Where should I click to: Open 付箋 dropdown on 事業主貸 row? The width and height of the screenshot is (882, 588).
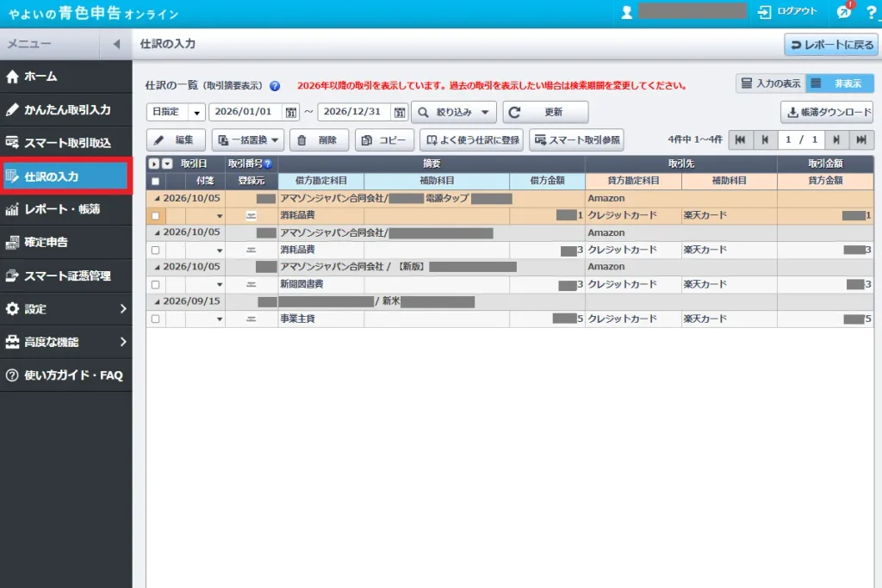click(x=220, y=319)
